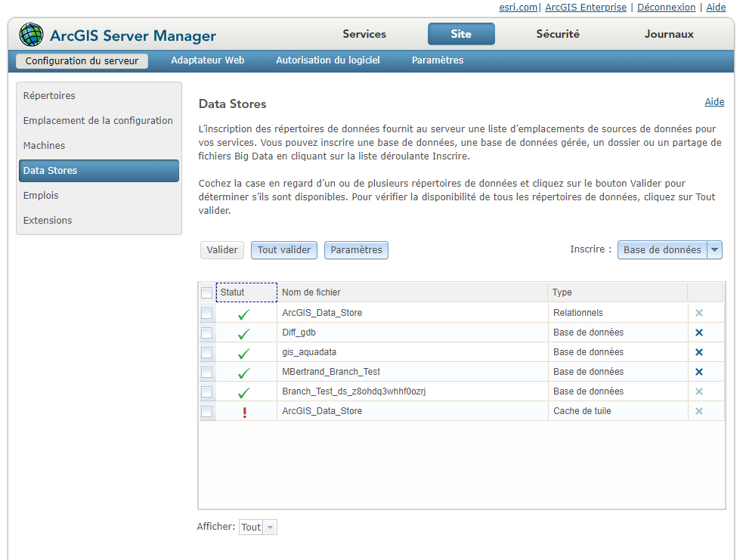
Task: Switch to the Journaux tab
Action: pyautogui.click(x=669, y=34)
